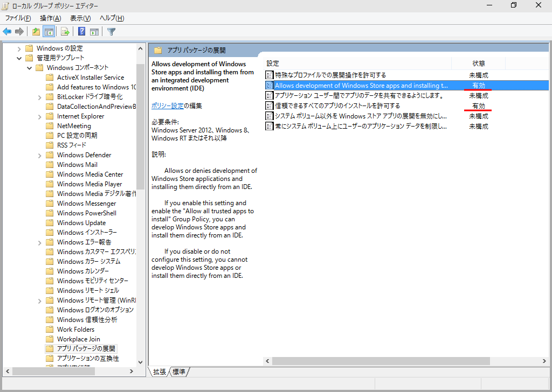The height and width of the screenshot is (392, 552).
Task: Click the Filter funnel toolbar icon
Action: [x=111, y=32]
